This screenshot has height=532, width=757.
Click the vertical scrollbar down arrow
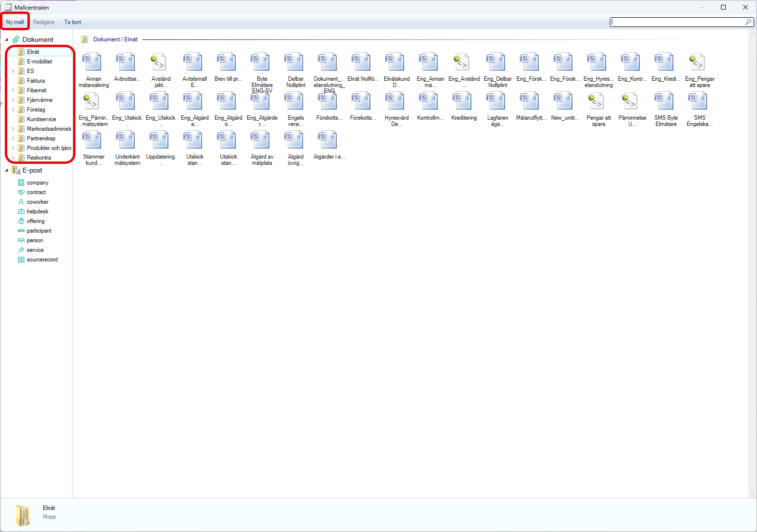pos(753,494)
